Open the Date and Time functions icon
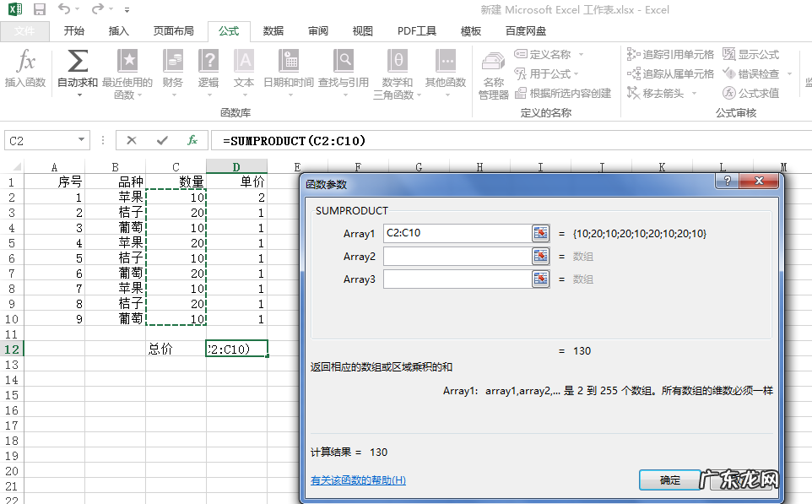 click(x=288, y=62)
